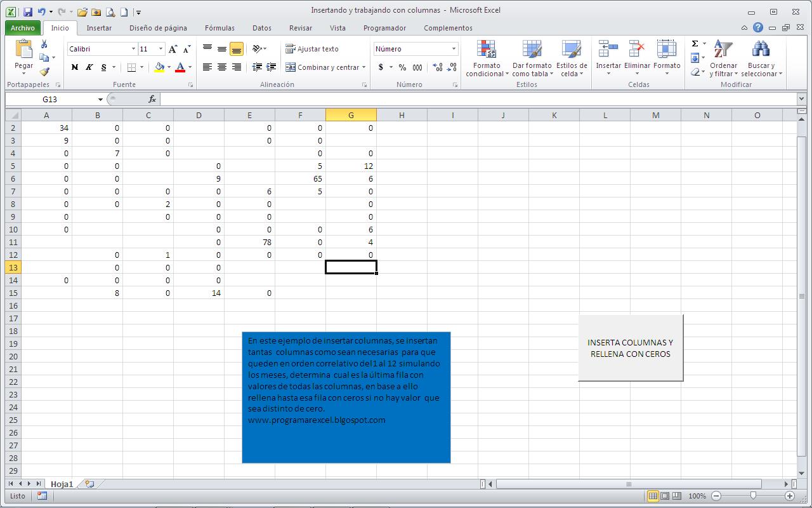Open the number format Número dropdown
Screen dimensions: 812x508
454,49
